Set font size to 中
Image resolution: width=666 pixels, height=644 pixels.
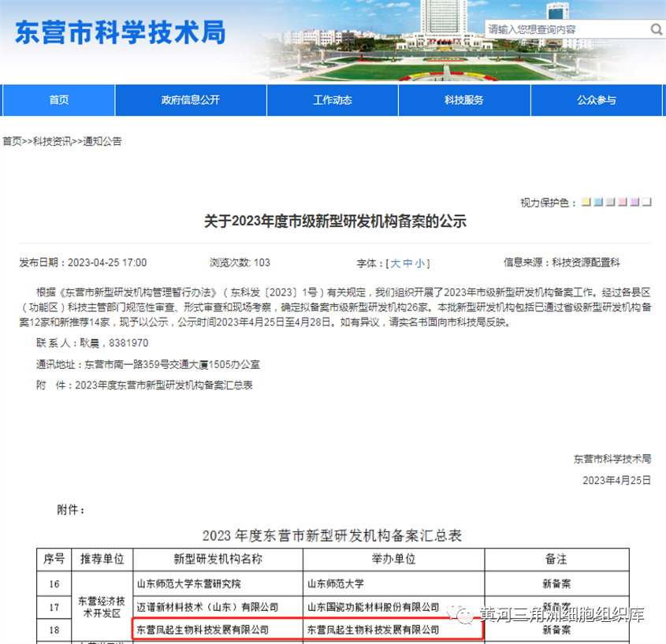click(407, 263)
